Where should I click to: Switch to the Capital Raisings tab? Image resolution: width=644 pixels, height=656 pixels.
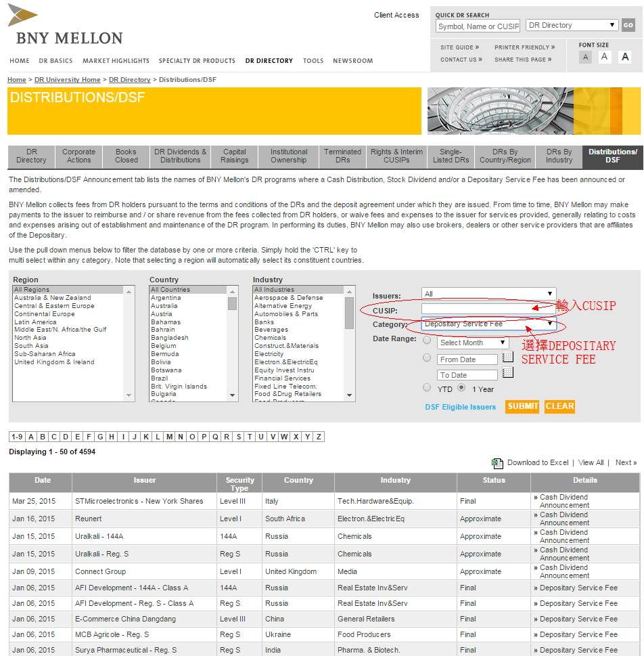[x=235, y=156]
